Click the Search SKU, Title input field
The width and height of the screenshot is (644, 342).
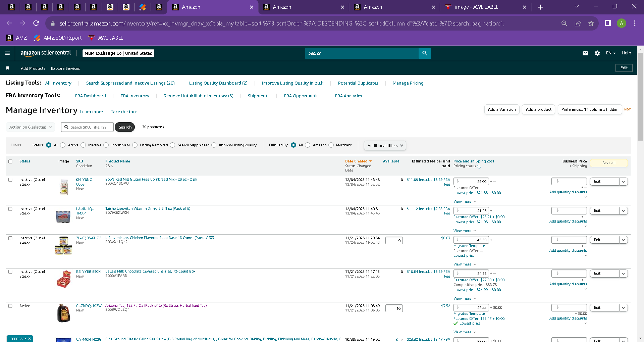(x=88, y=127)
